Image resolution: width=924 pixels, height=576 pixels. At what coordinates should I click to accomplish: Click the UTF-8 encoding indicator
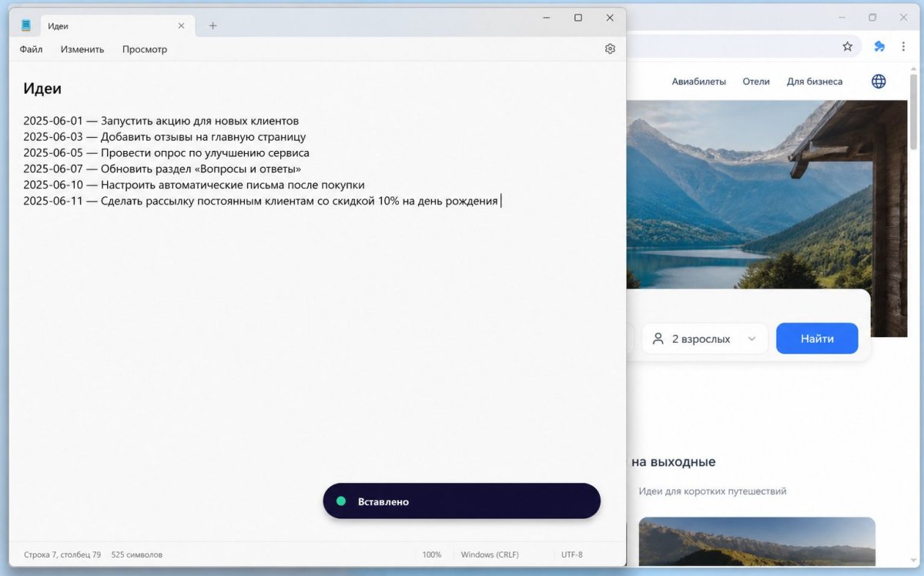coord(572,554)
